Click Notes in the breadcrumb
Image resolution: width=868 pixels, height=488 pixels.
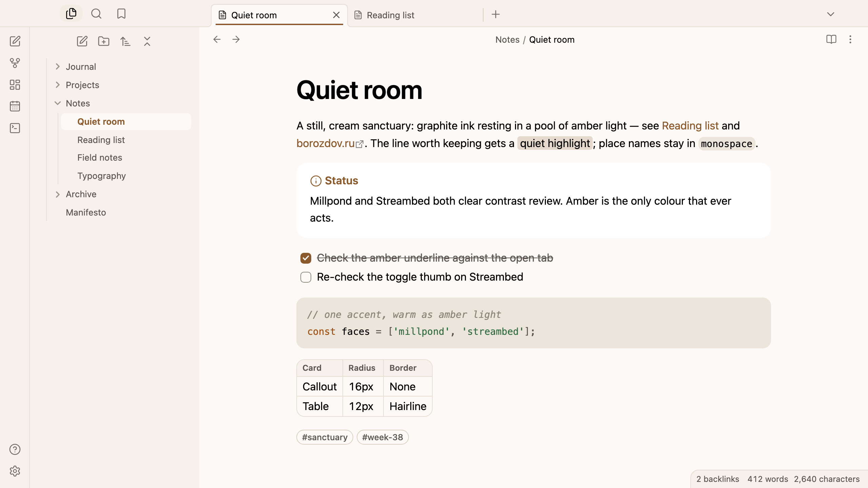[x=507, y=40]
